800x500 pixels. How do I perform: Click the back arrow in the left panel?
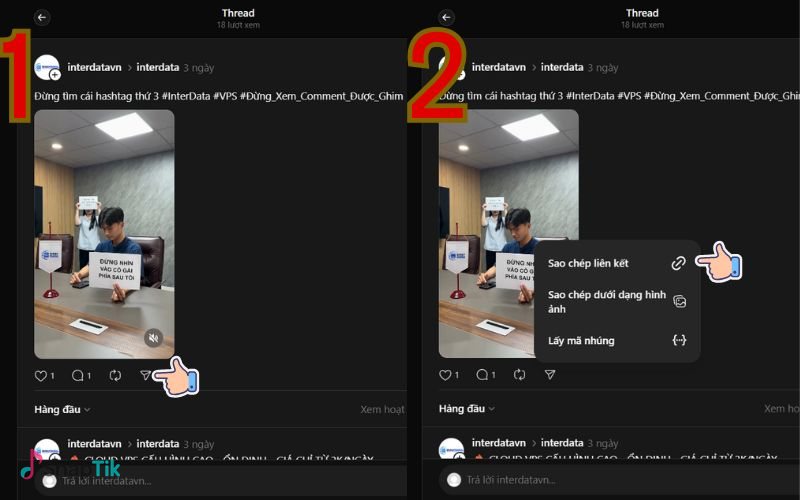42,17
